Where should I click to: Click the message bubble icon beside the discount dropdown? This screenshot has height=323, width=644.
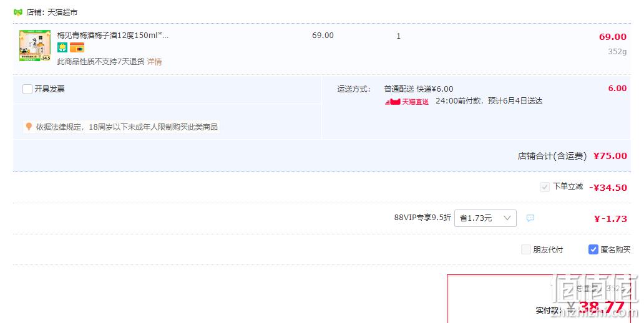pyautogui.click(x=530, y=218)
